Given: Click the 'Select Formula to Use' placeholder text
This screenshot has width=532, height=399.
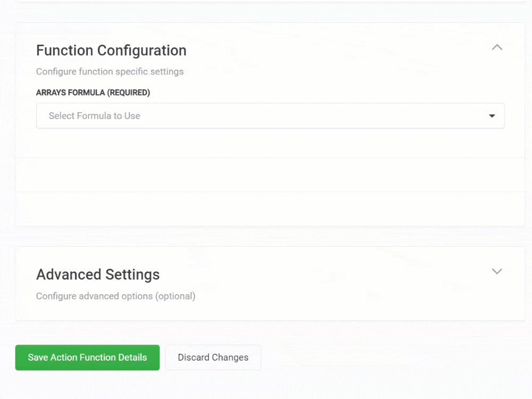Looking at the screenshot, I should pyautogui.click(x=94, y=116).
